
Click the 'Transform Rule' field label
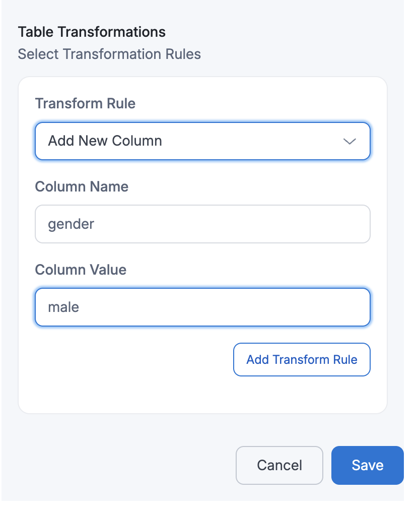click(85, 104)
